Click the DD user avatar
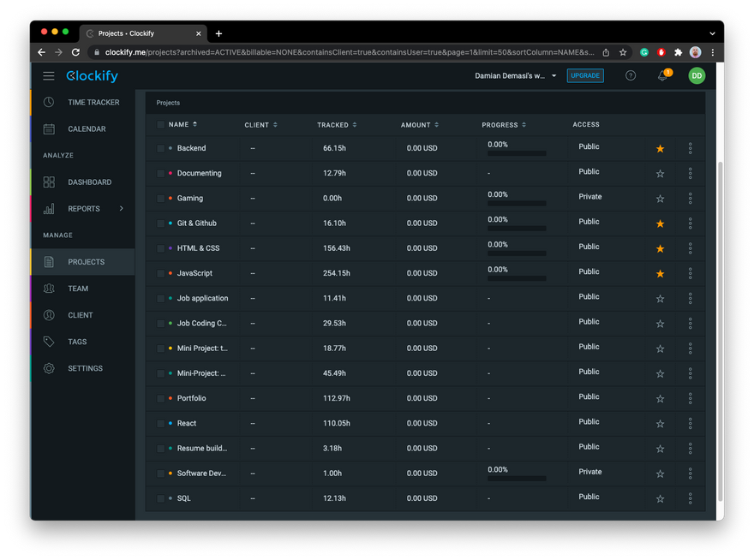The image size is (754, 560). pyautogui.click(x=697, y=75)
